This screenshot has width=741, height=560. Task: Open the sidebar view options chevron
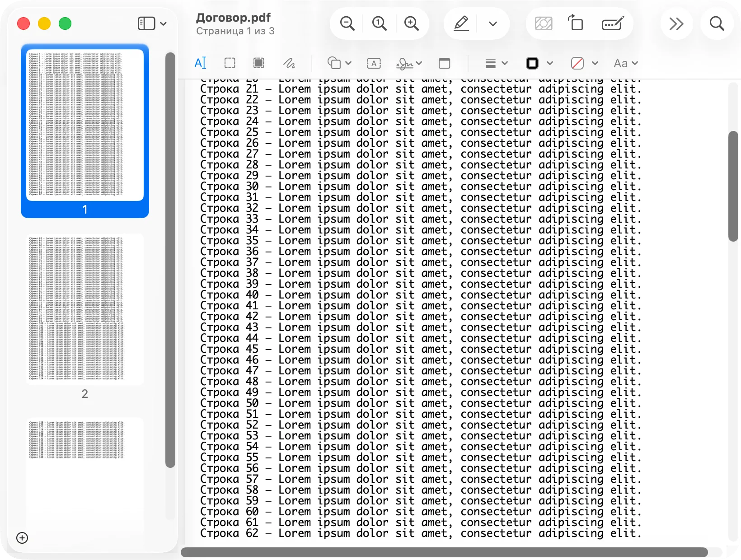(x=164, y=23)
